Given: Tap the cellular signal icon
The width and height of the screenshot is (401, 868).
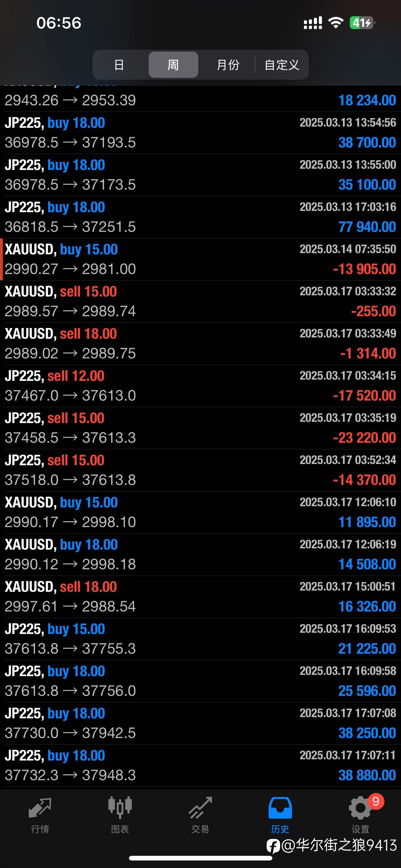Looking at the screenshot, I should click(x=313, y=23).
